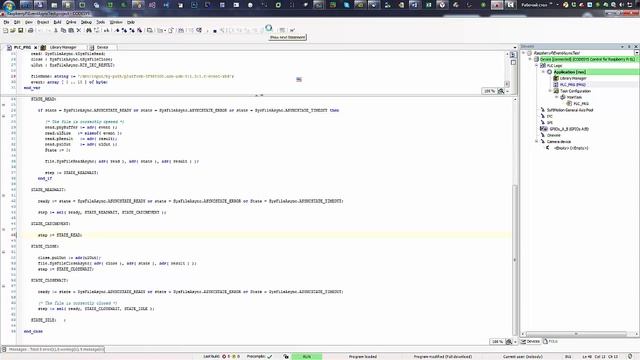Click the Open project toolbar icon
640x360 pixels.
pyautogui.click(x=13, y=30)
